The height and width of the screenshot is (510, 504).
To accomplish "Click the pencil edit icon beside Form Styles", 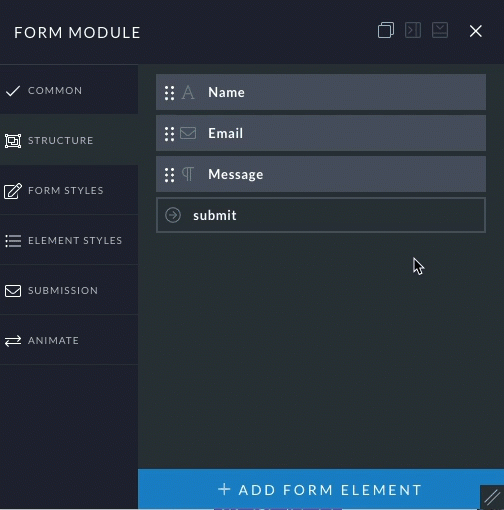I will coord(13,191).
